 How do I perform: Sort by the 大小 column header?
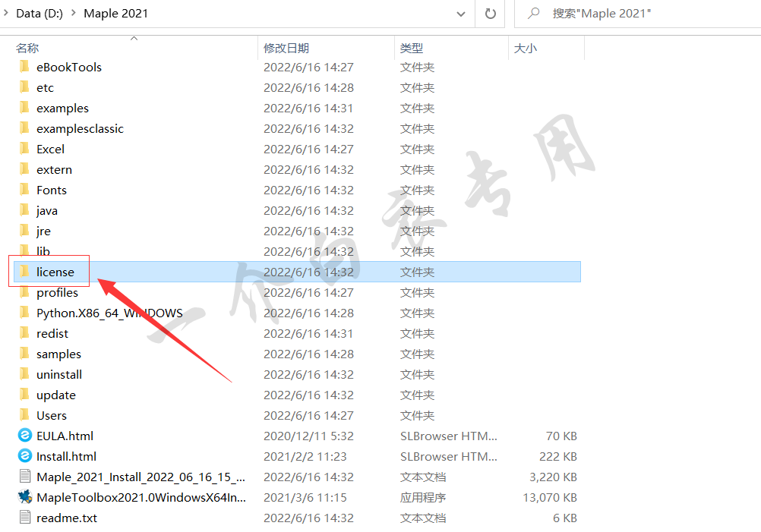pos(526,48)
